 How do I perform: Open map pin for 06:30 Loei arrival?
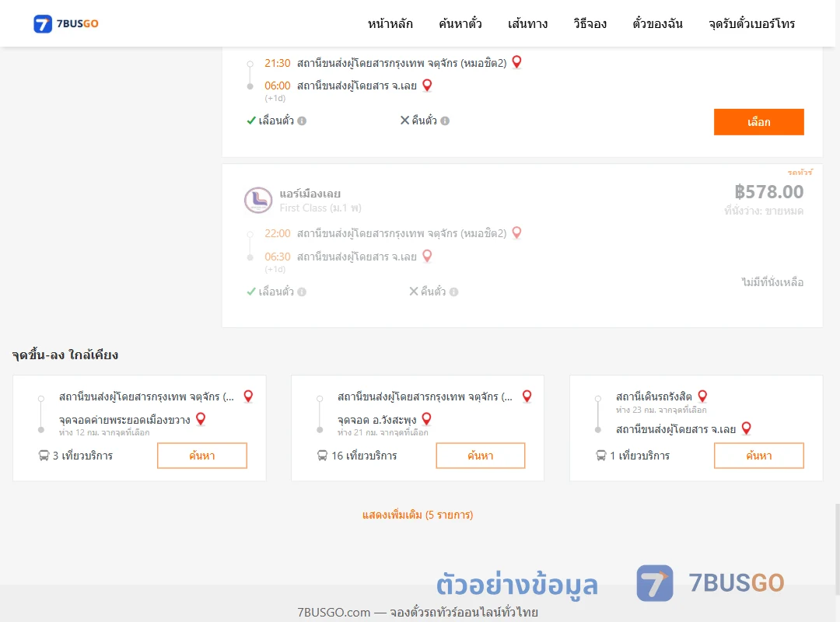(x=427, y=256)
